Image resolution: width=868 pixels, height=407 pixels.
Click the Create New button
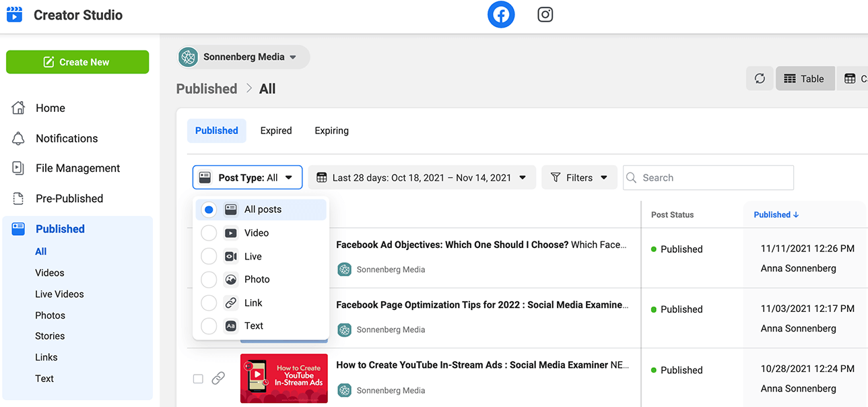[77, 62]
